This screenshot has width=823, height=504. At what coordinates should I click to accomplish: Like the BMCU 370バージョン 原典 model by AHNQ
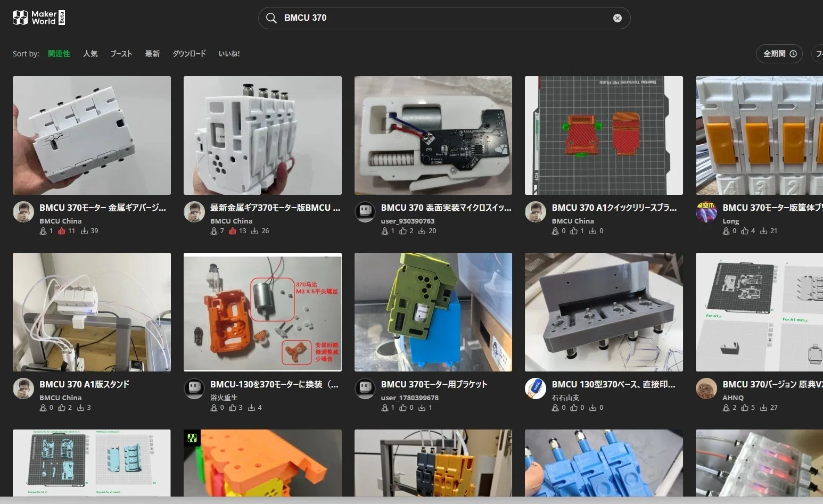[745, 408]
